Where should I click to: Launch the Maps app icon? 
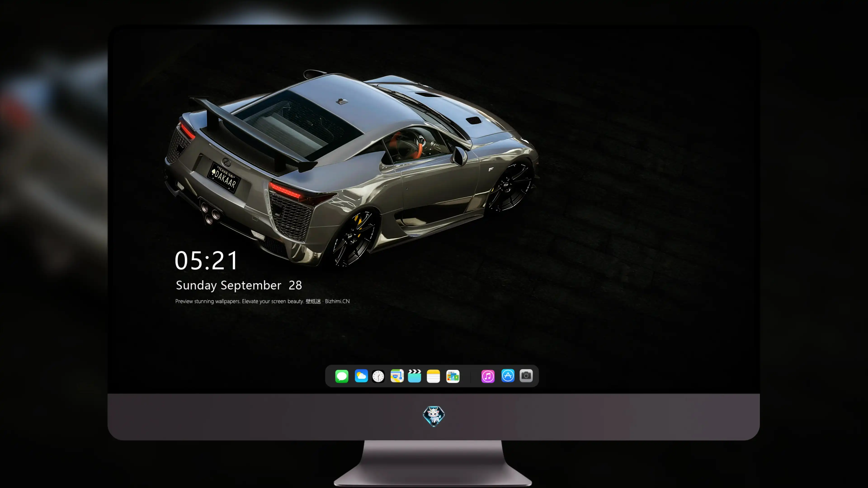[x=397, y=376]
